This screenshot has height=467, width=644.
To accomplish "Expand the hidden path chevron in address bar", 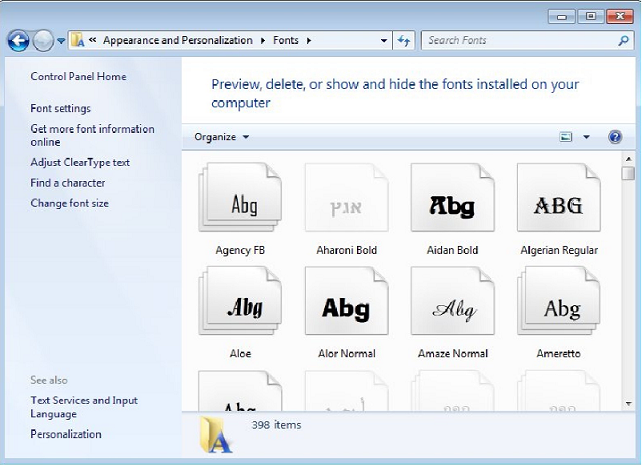I will click(93, 40).
